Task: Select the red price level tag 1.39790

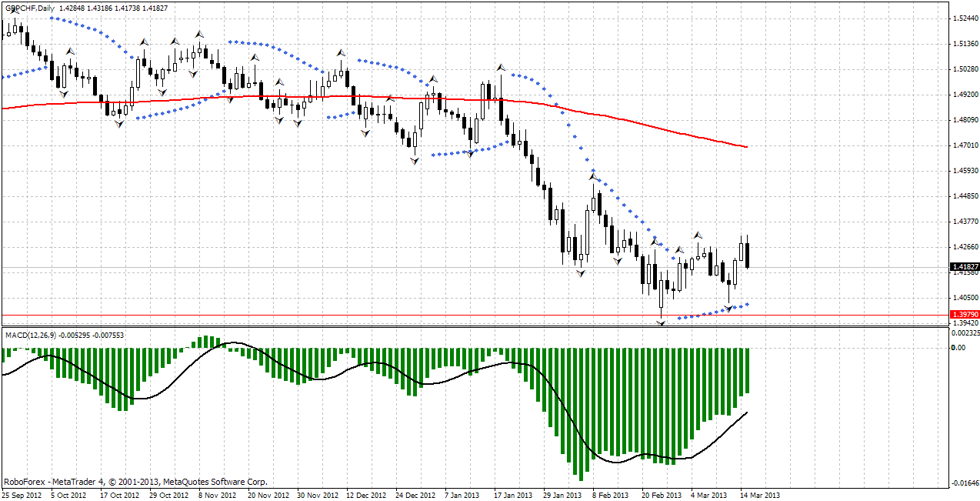Action: (x=964, y=315)
